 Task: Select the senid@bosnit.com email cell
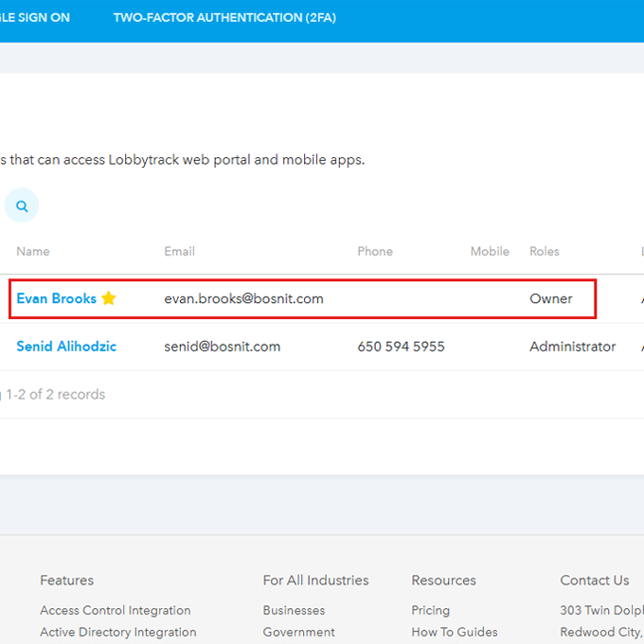pos(222,347)
